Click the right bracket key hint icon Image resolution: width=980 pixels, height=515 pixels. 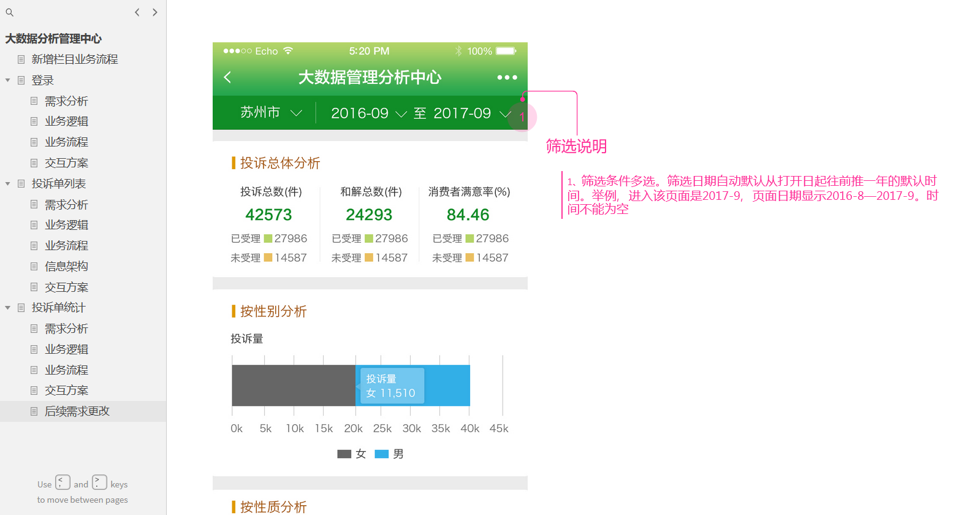pos(100,483)
